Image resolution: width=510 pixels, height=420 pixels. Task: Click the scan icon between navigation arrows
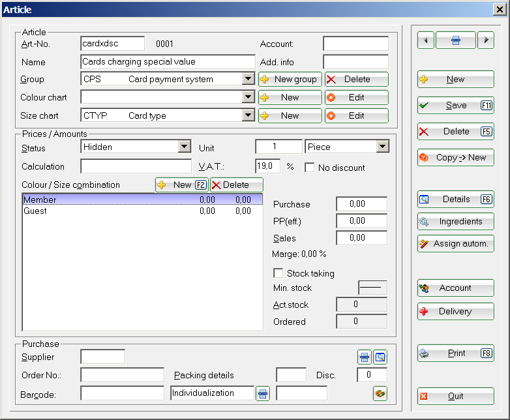455,40
